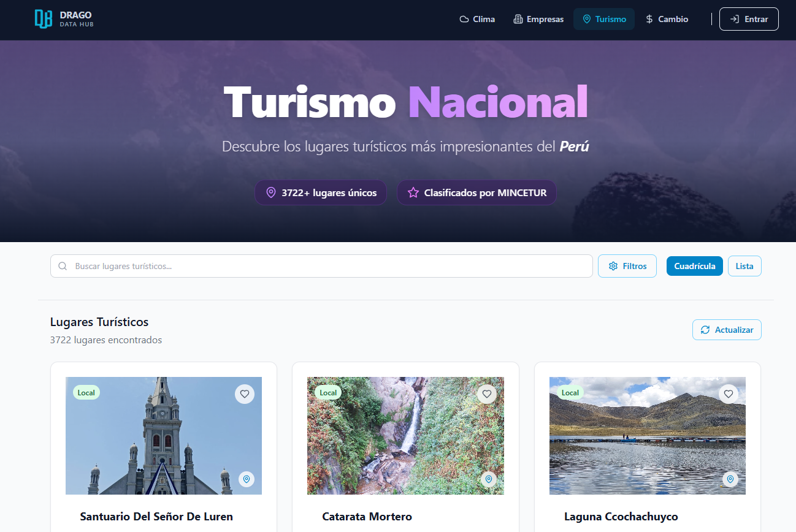The image size is (796, 532).
Task: Click the magnifier icon in search box
Action: pos(63,266)
